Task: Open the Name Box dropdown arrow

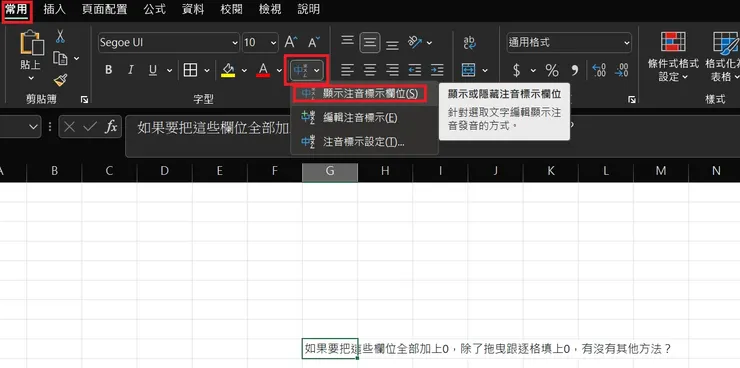Action: [x=33, y=126]
